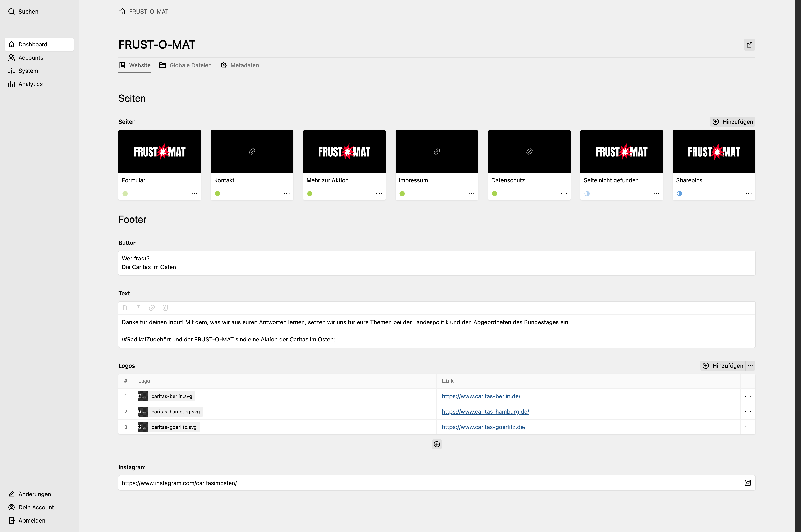Open options menu for Mehr zur Aktion

379,194
